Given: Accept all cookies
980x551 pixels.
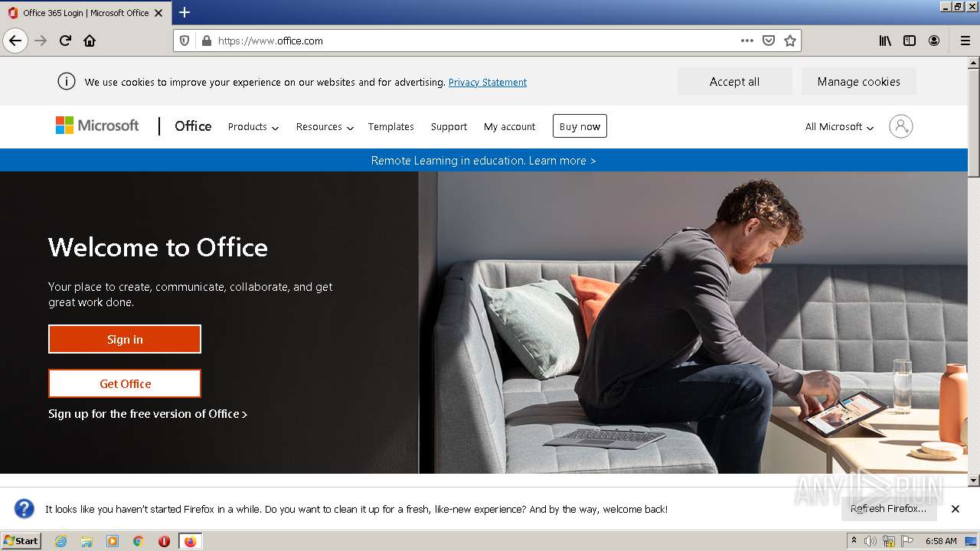Looking at the screenshot, I should coord(734,82).
